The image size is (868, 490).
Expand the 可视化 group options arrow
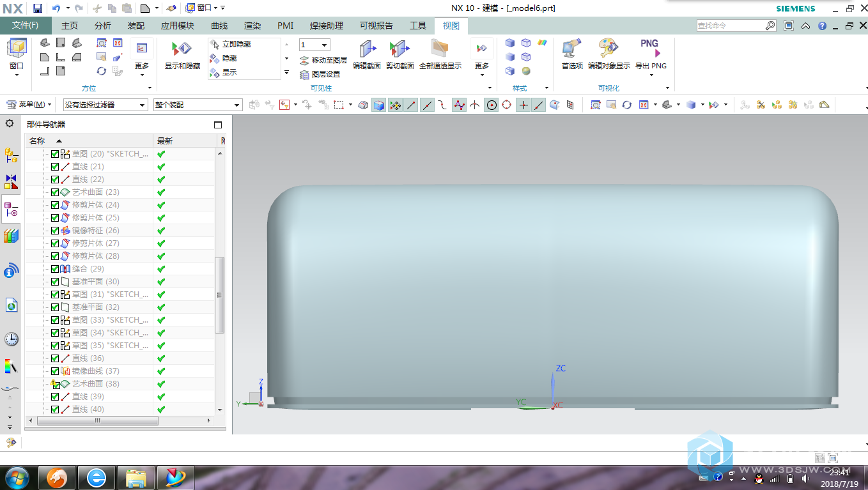(x=667, y=88)
